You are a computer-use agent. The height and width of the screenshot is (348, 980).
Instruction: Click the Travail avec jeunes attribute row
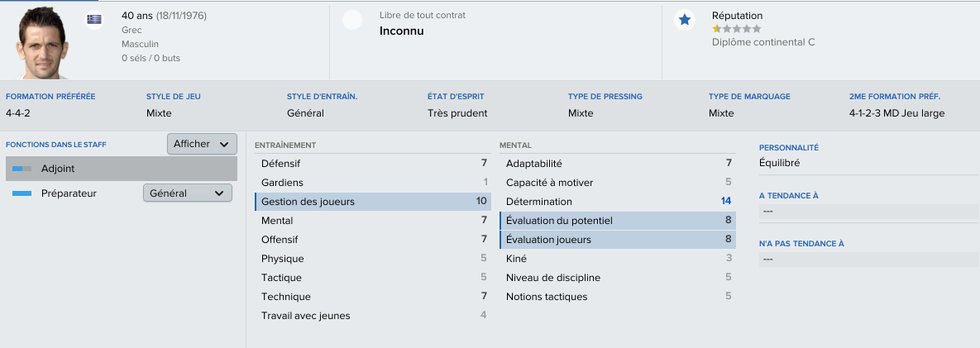click(x=373, y=316)
